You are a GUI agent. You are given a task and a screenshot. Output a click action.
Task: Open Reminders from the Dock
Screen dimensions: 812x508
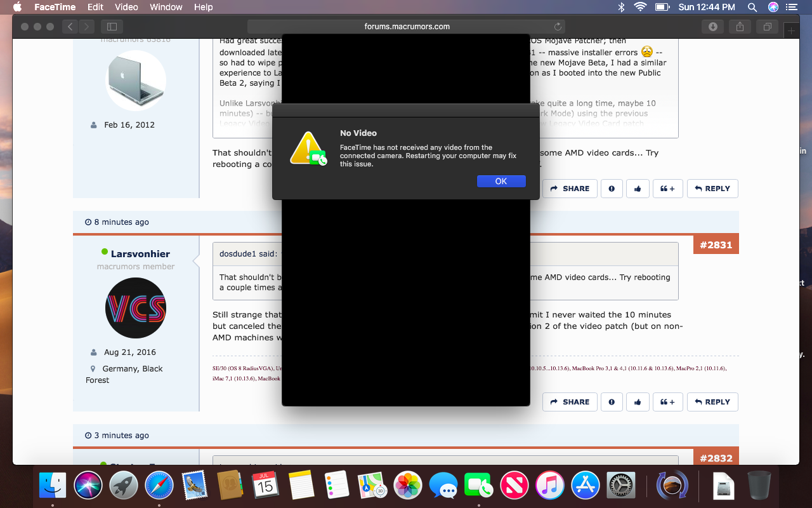(337, 486)
